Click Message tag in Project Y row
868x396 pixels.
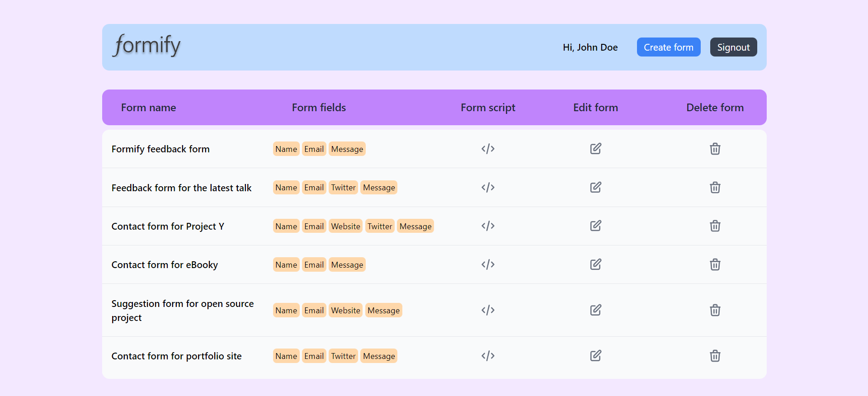[415, 226]
